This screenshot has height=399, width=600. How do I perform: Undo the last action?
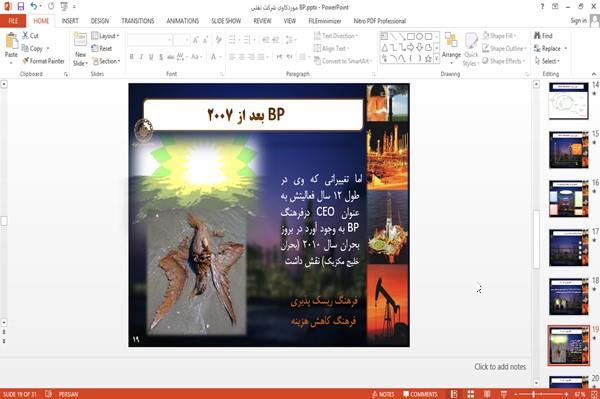34,6
